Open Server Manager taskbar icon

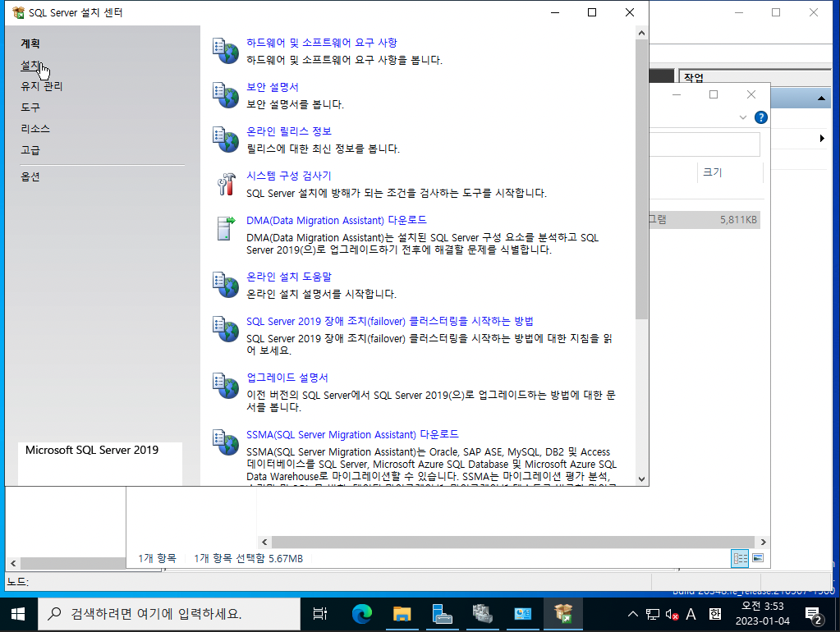click(442, 614)
